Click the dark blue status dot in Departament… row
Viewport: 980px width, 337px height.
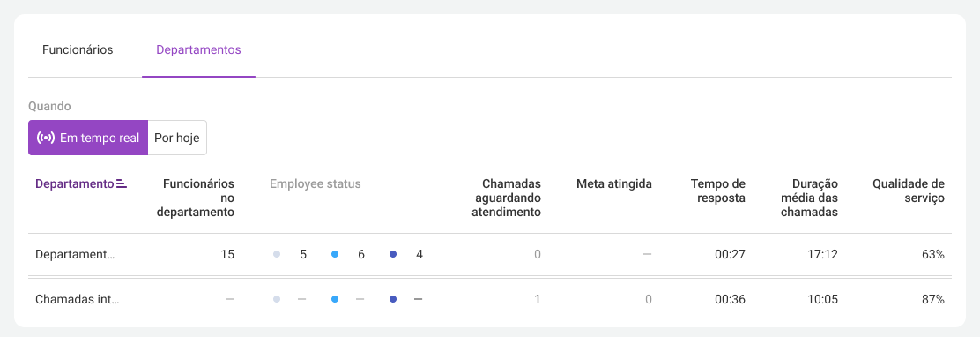coord(393,254)
